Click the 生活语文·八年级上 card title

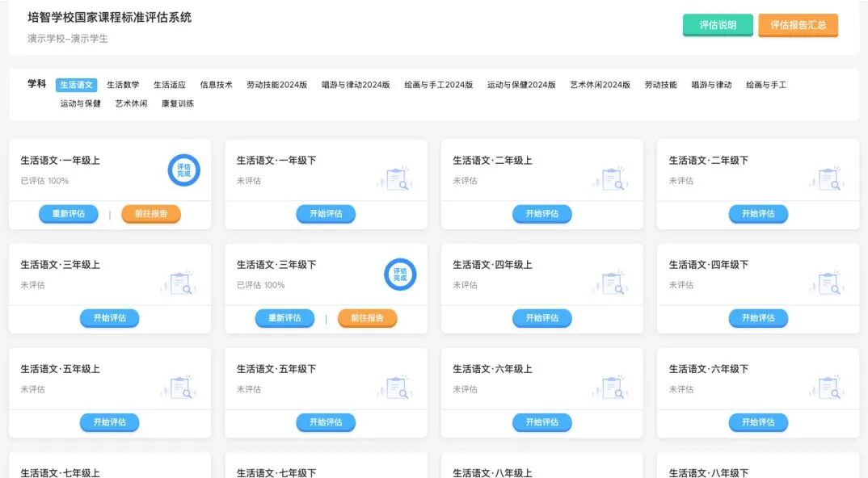(493, 472)
